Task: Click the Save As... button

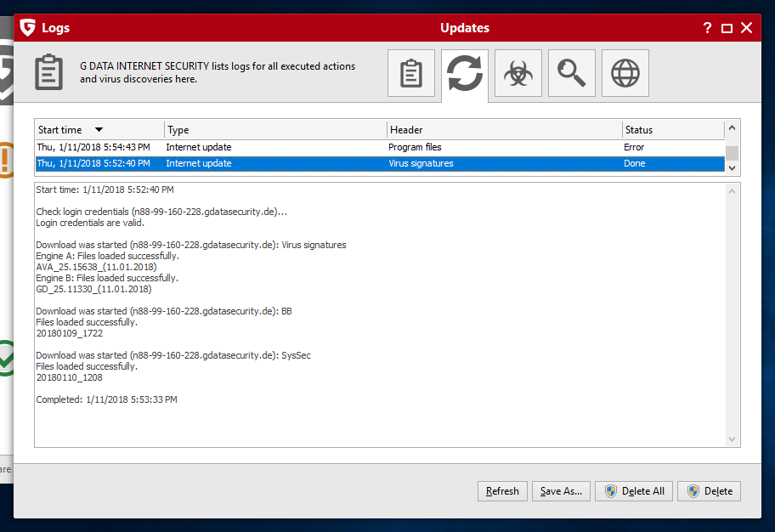Action: coord(561,491)
